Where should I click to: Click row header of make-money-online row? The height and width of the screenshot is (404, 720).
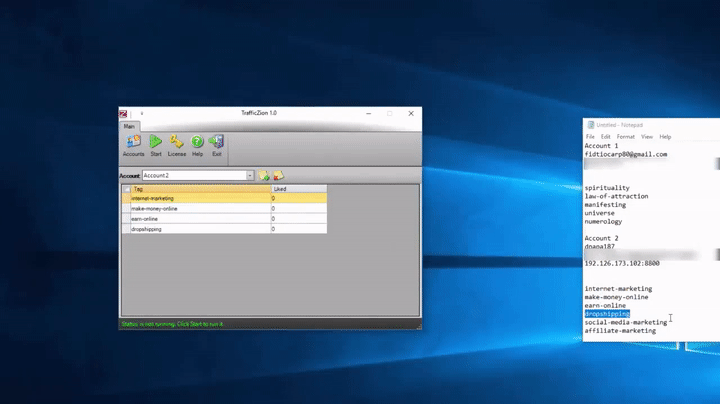point(126,208)
